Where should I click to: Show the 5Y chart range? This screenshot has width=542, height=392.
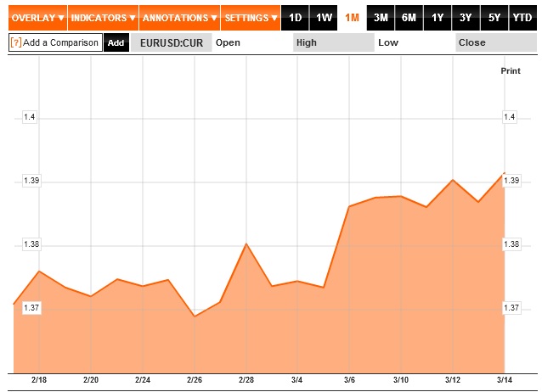pyautogui.click(x=494, y=17)
